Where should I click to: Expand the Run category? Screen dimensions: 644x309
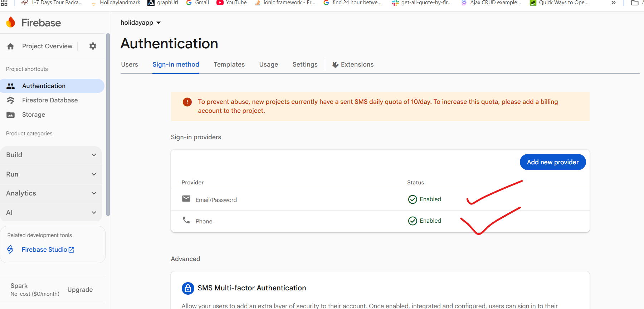point(51,174)
